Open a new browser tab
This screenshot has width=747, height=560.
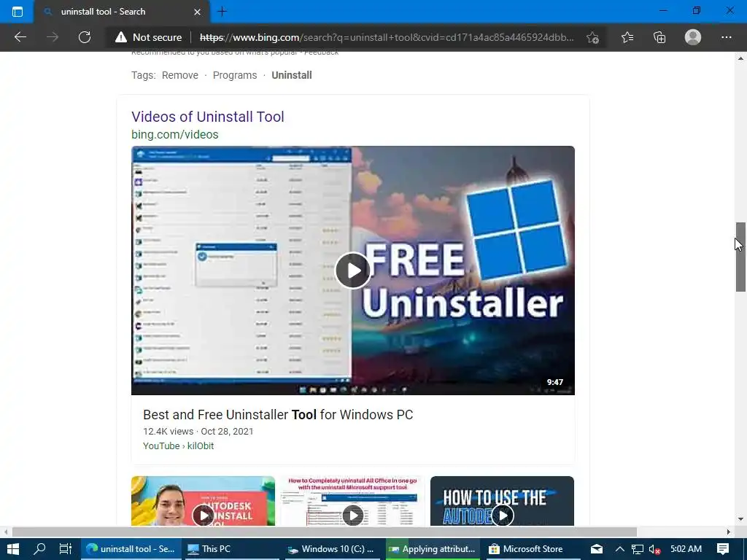pyautogui.click(x=222, y=12)
